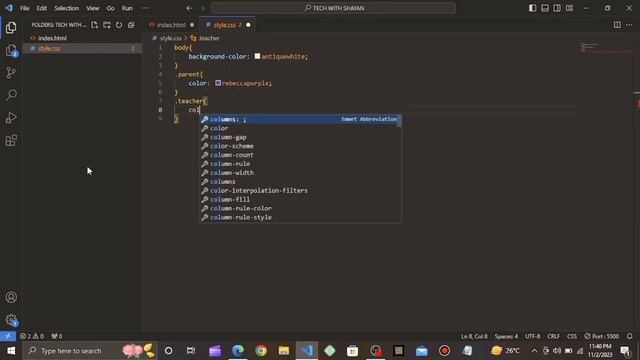Open the Source Control view
640x360 pixels.
[11, 73]
